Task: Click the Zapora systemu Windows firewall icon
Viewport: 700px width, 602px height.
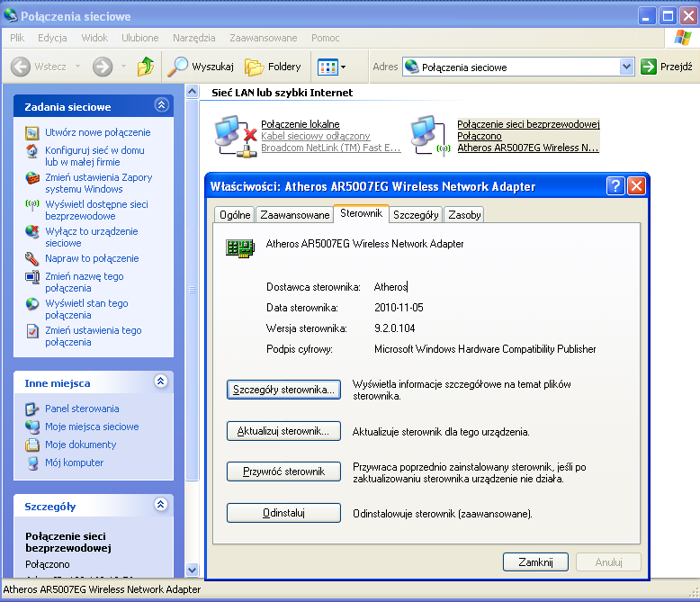Action: click(32, 178)
